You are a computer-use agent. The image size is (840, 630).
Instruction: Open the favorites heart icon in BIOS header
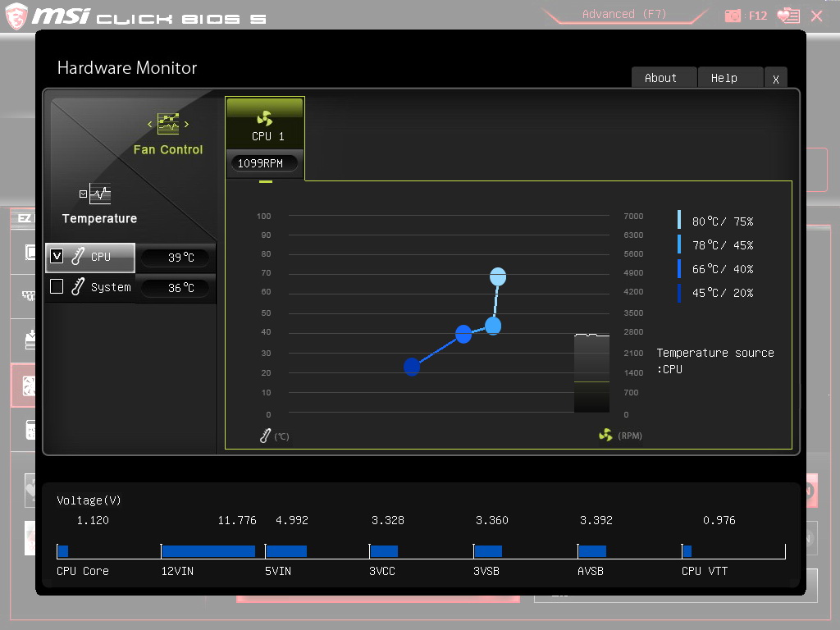coord(788,16)
